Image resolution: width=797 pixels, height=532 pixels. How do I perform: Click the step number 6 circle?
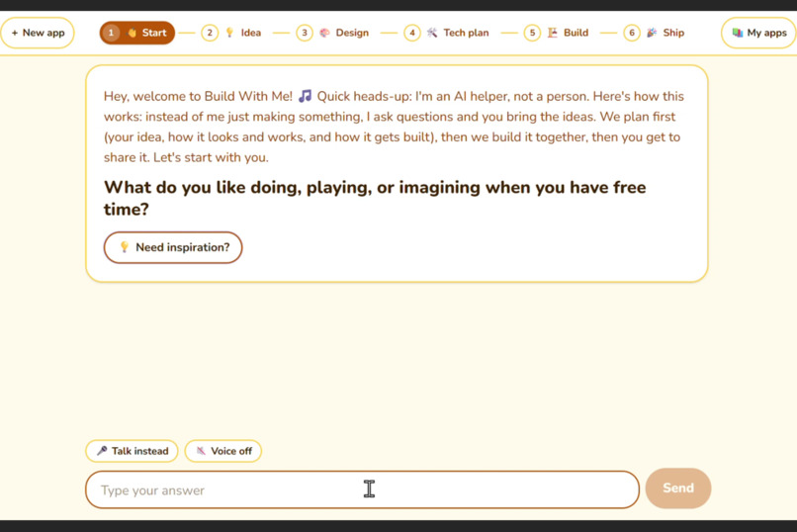click(x=632, y=33)
